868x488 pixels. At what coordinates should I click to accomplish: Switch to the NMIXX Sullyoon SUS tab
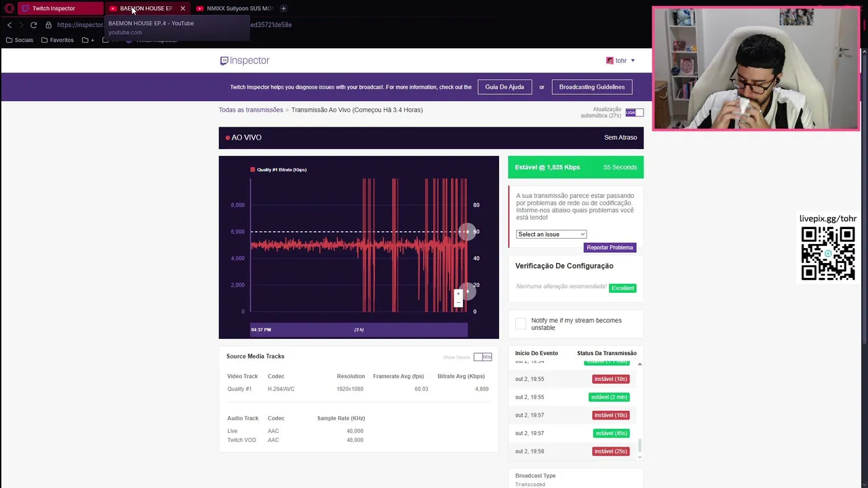click(234, 8)
